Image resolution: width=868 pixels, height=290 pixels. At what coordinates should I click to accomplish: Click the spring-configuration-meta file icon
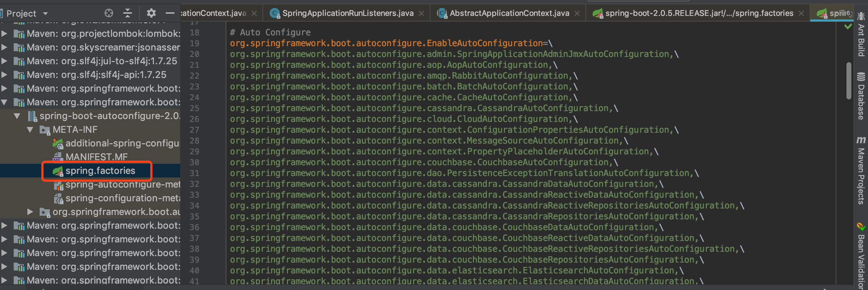coord(58,198)
